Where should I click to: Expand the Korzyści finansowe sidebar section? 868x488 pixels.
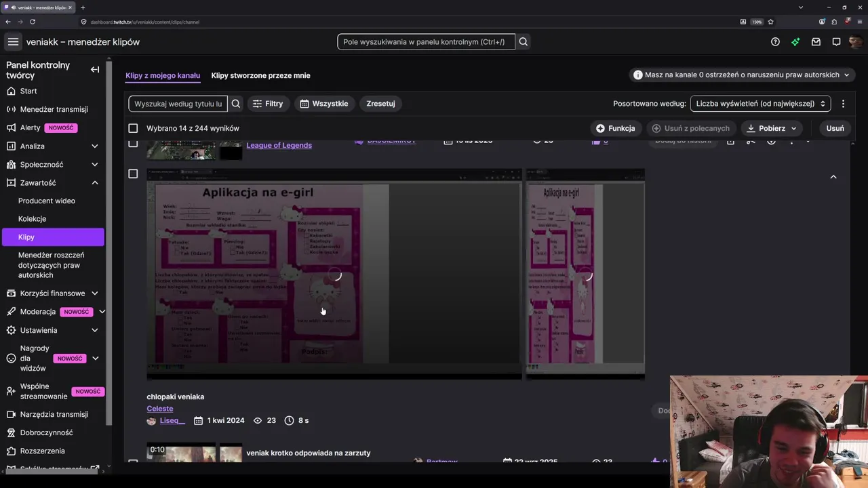coord(95,293)
